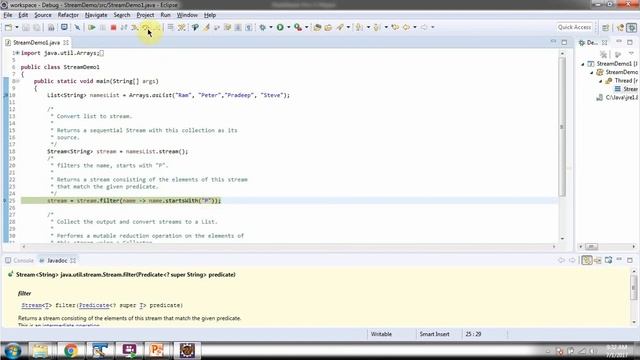The width and height of the screenshot is (640, 360).
Task: Open the File menu
Action: pyautogui.click(x=8, y=15)
